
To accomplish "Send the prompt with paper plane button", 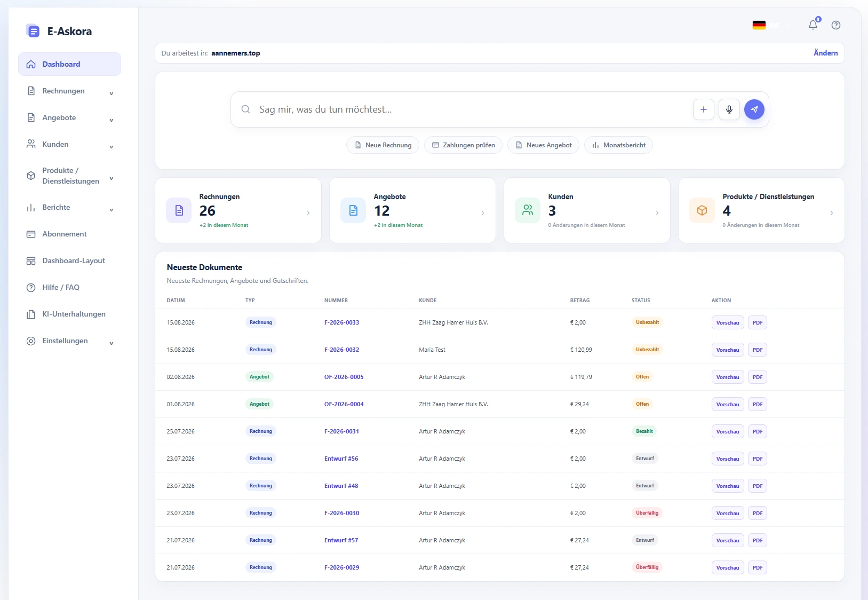I will (x=754, y=109).
